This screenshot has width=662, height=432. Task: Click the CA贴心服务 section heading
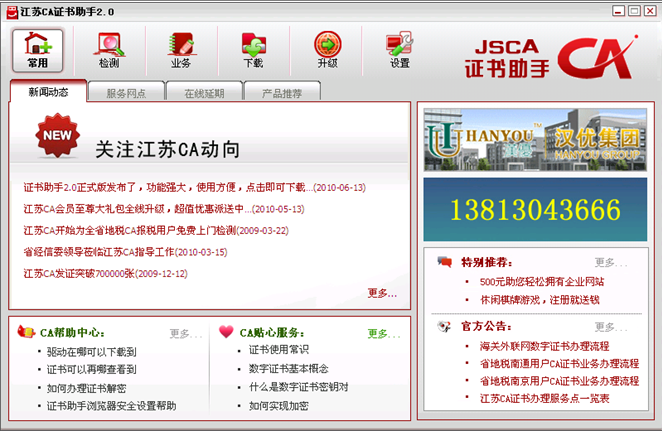pyautogui.click(x=272, y=333)
